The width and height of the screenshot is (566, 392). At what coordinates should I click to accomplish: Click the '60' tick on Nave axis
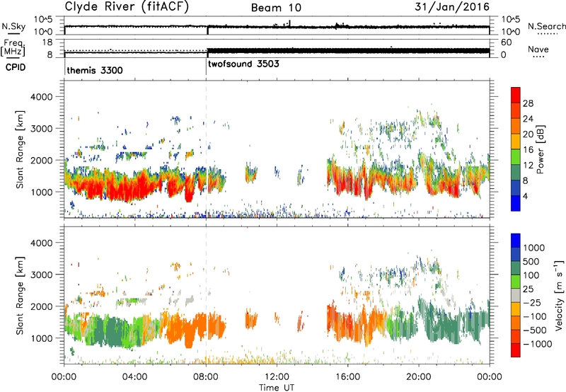tap(507, 42)
